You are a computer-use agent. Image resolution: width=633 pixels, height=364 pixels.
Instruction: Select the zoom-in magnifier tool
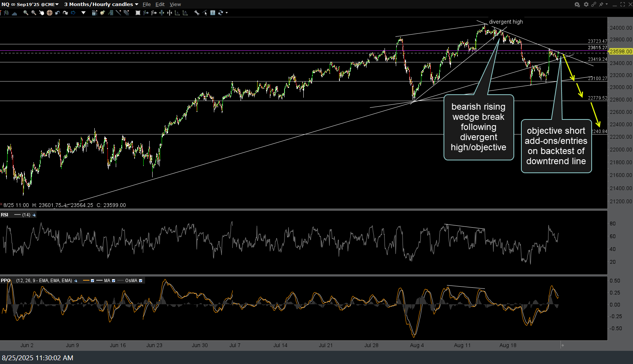[x=26, y=12]
